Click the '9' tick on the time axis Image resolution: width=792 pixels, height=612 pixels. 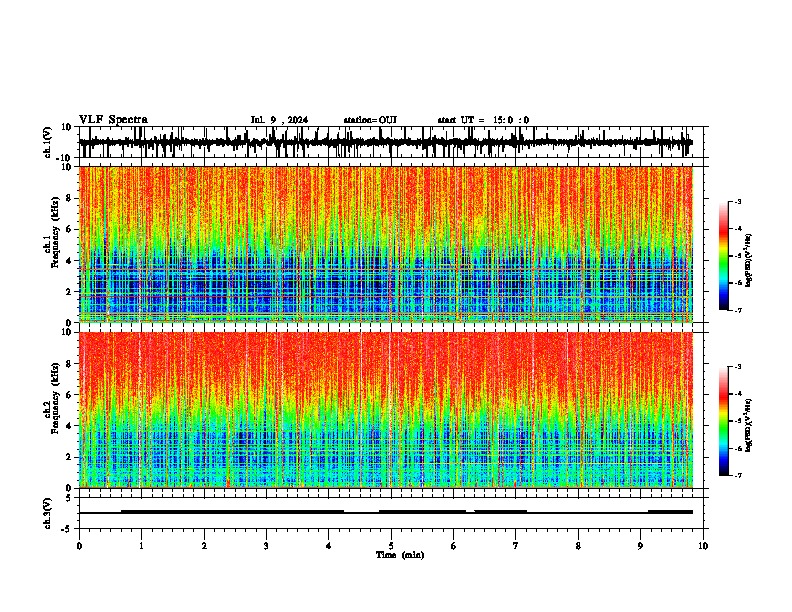tap(640, 546)
